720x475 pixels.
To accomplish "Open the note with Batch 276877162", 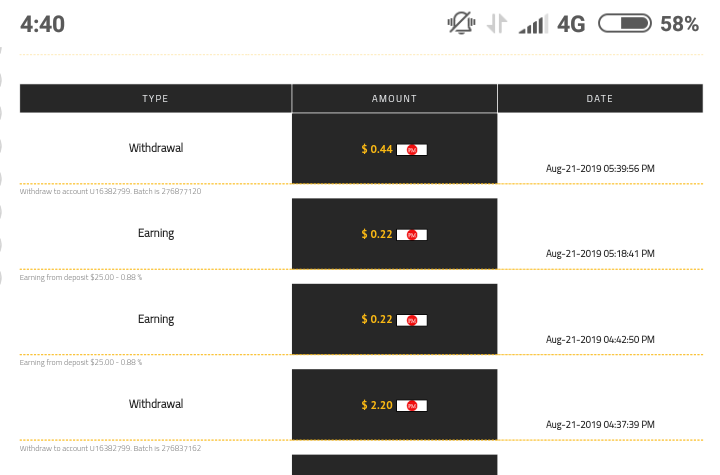I will click(x=110, y=448).
